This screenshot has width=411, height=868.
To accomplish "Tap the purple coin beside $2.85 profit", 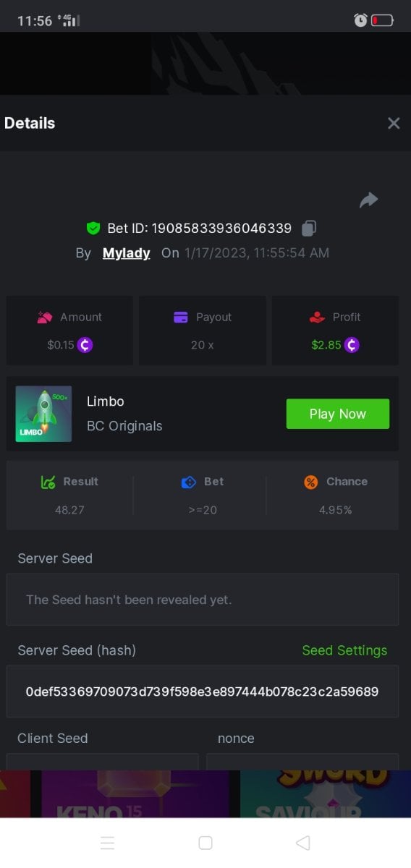I will pos(352,345).
